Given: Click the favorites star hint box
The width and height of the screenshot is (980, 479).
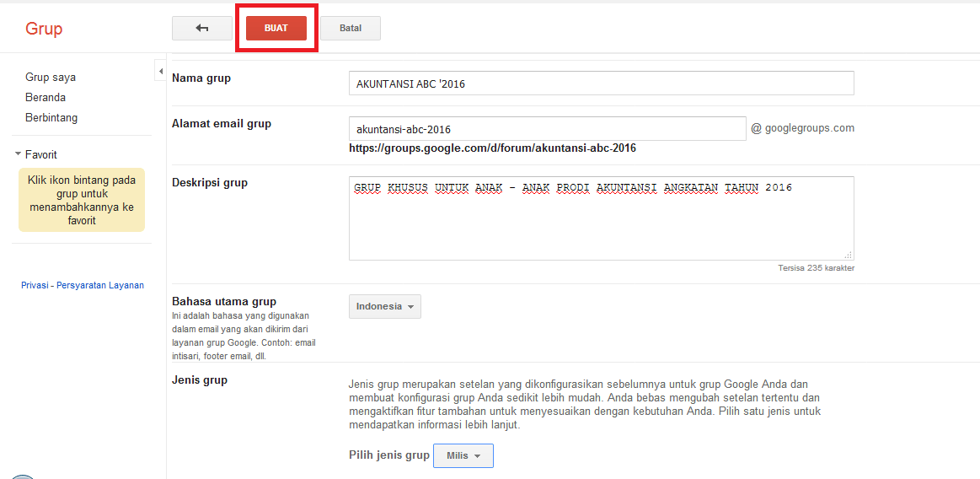Looking at the screenshot, I should [82, 200].
